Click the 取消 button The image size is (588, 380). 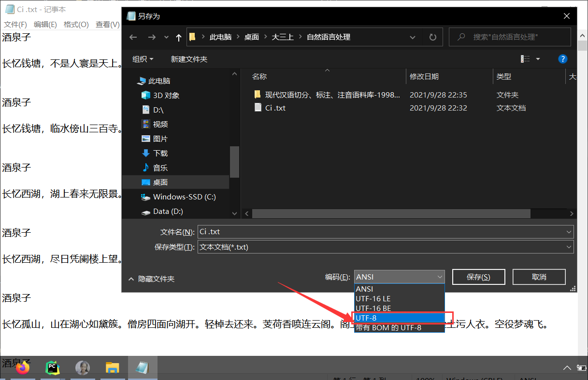pyautogui.click(x=539, y=277)
